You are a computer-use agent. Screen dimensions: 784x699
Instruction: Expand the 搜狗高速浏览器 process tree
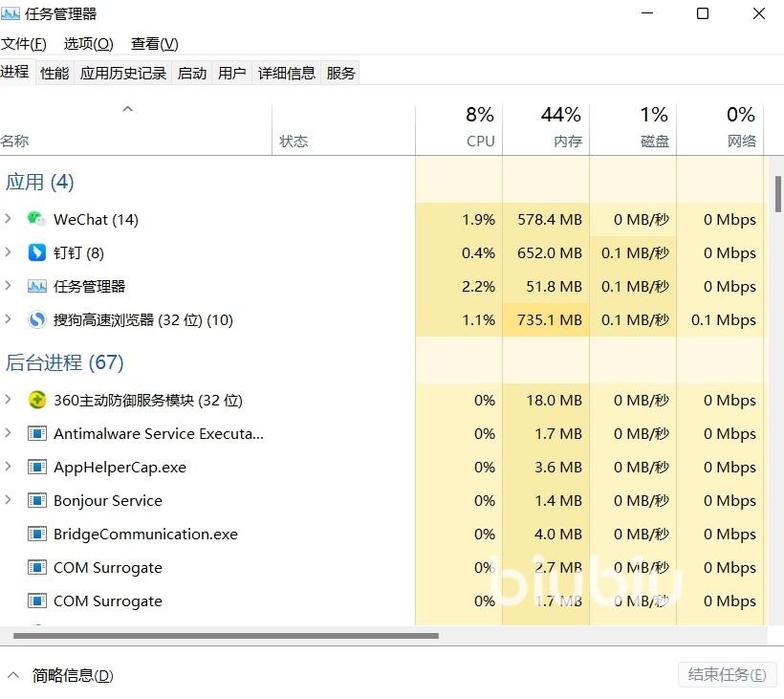tap(9, 319)
